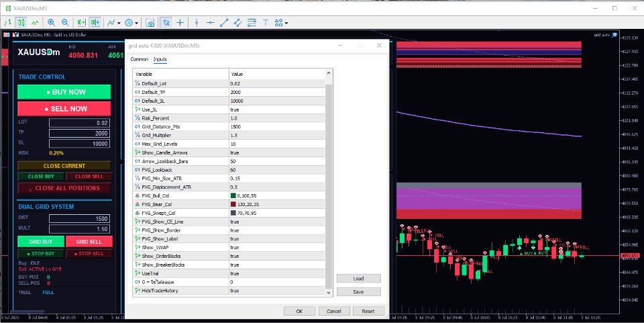Take a chart screenshot with camera icon

click(x=150, y=23)
